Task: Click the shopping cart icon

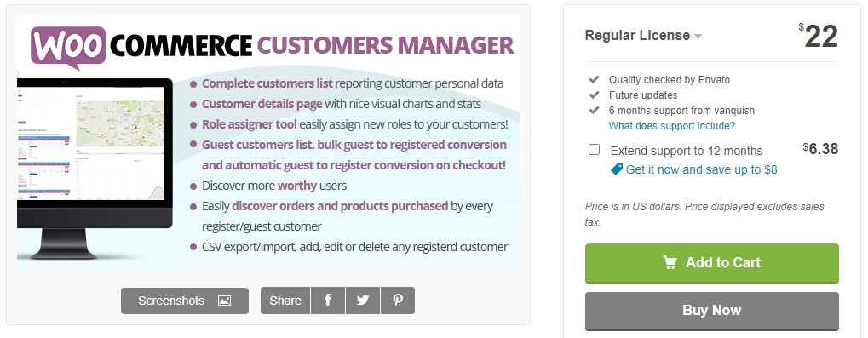Action: tap(670, 263)
